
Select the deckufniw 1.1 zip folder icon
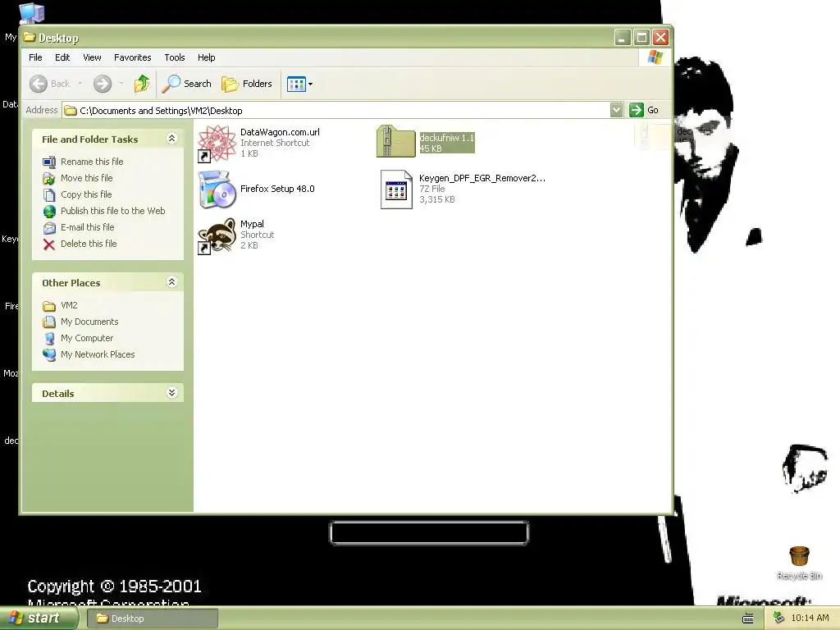pyautogui.click(x=396, y=141)
